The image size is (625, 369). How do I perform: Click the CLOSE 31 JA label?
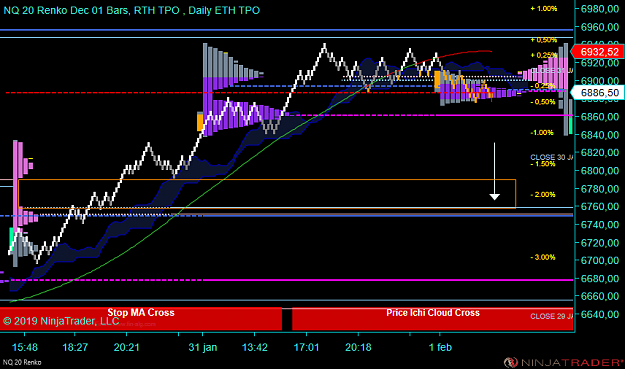pos(552,71)
